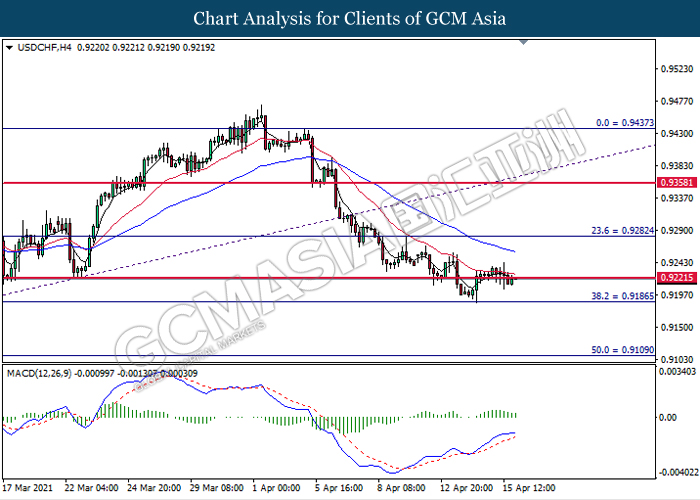The height and width of the screenshot is (500, 700).
Task: Click the 5 Apr 16:00 time label
Action: coord(339,488)
